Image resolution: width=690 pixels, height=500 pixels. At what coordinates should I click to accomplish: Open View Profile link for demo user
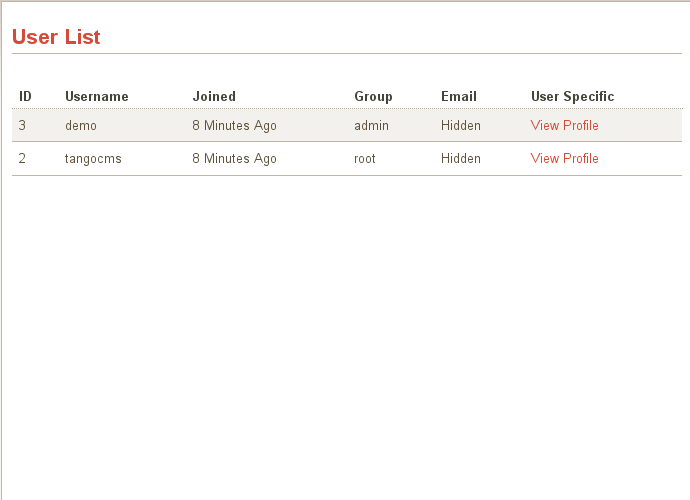point(564,125)
